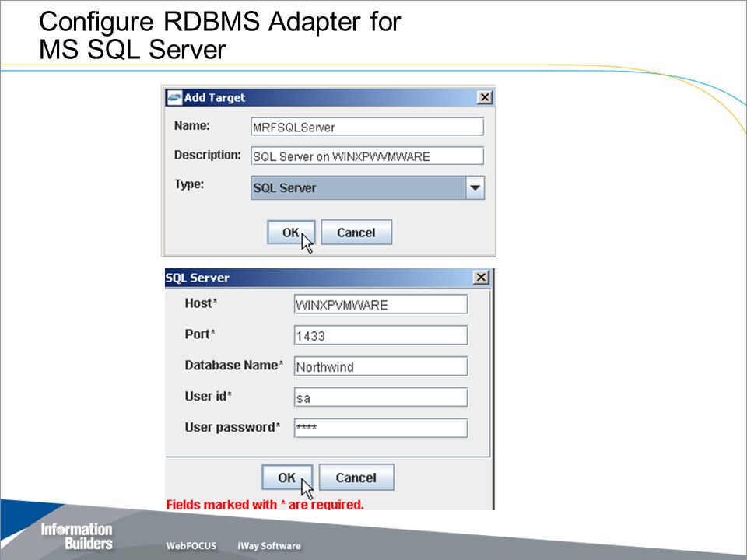747x560 pixels.
Task: Close the SQL Server dialog
Action: click(481, 277)
